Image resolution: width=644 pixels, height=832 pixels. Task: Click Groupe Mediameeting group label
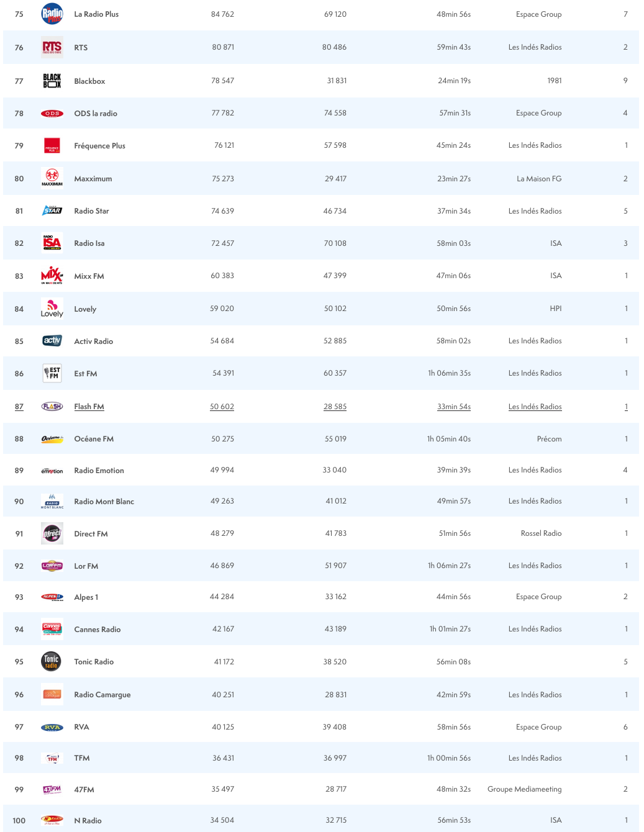pyautogui.click(x=524, y=789)
